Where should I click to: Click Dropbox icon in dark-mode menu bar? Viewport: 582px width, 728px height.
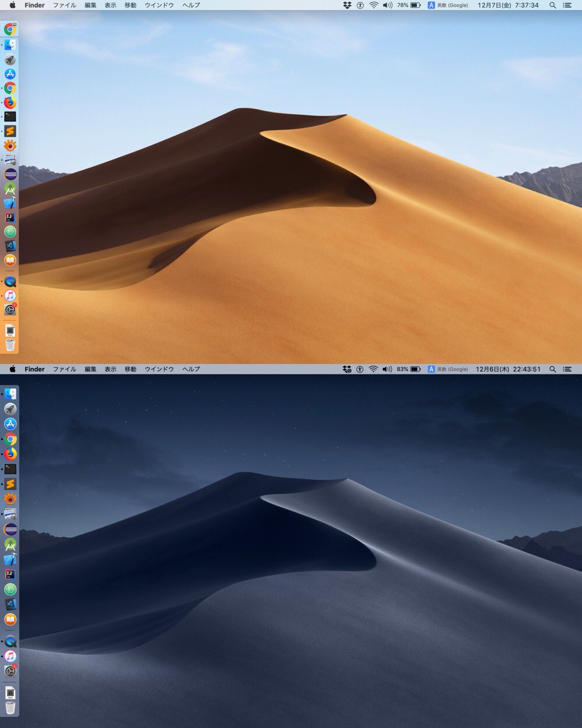coord(347,369)
